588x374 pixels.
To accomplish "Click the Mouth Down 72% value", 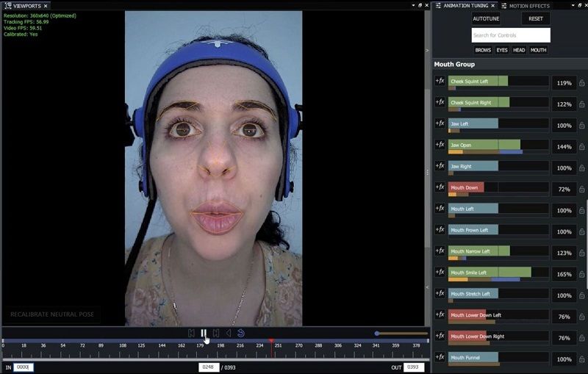I will click(x=564, y=190).
